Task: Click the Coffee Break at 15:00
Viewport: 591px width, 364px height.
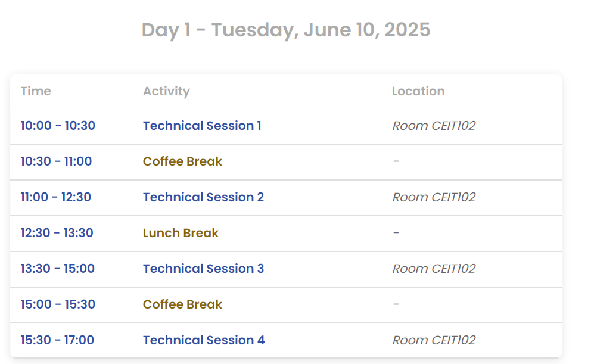Action: coord(182,304)
